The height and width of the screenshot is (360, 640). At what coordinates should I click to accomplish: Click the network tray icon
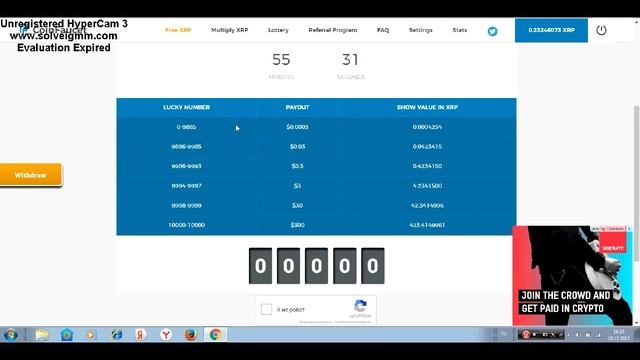pos(598,335)
